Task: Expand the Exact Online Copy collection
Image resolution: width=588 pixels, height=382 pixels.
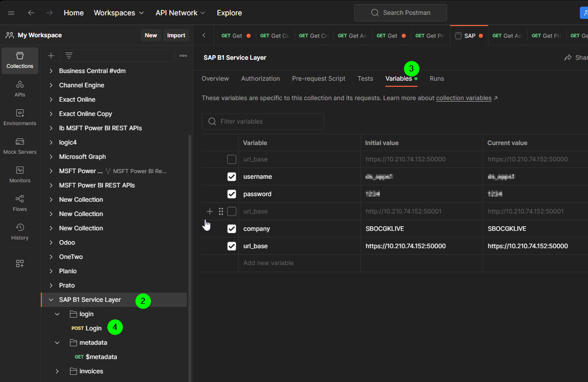Action: (x=51, y=114)
